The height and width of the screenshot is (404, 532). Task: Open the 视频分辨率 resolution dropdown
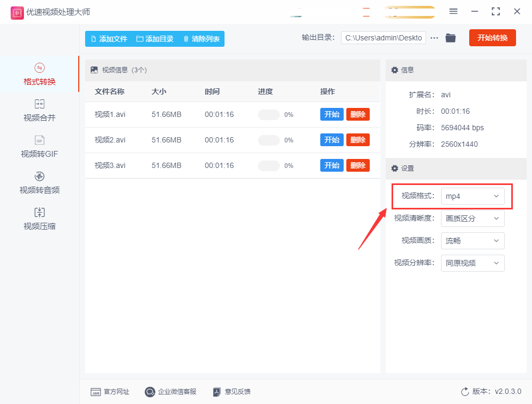pos(472,263)
